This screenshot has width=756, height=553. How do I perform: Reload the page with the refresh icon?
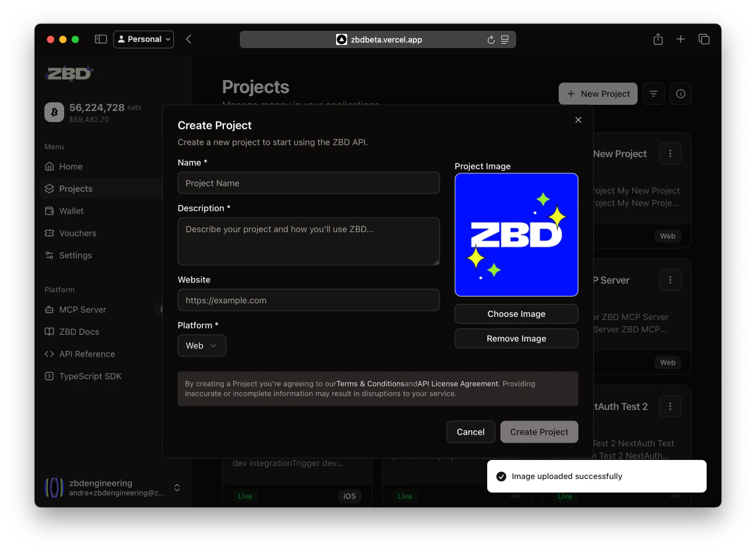tap(491, 39)
